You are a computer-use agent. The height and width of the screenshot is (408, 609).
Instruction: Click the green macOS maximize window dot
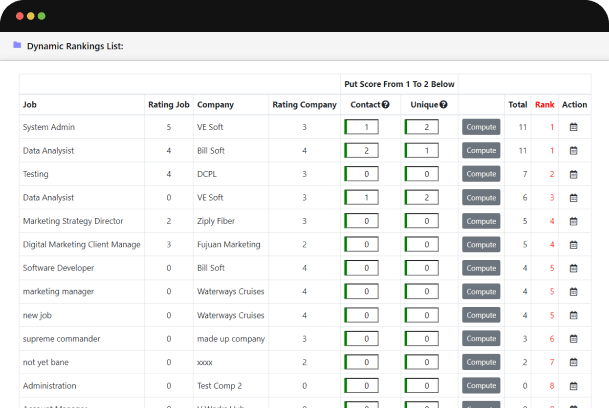[42, 16]
